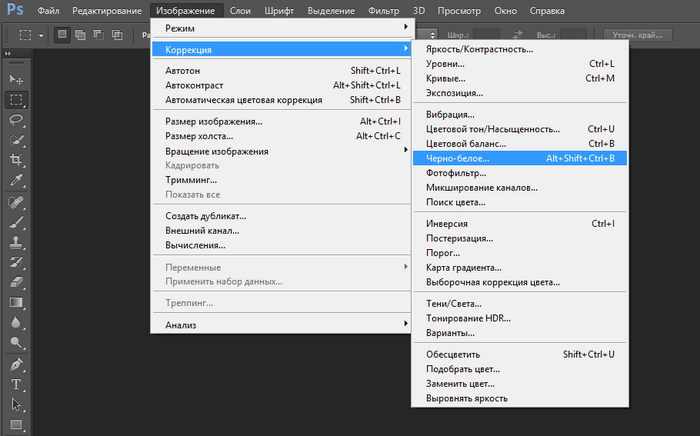
Task: Select the Clone Stamp tool
Action: 17,243
